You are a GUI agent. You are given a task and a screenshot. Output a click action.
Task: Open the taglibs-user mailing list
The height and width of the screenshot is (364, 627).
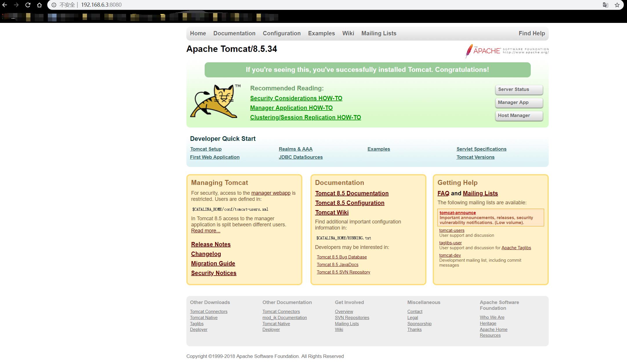[450, 243]
